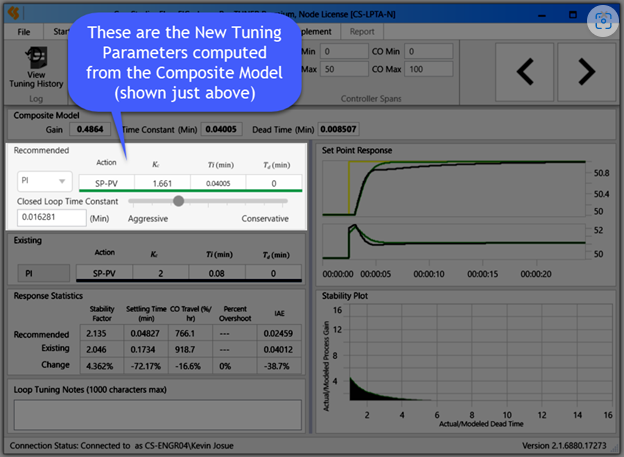
Task: Click the Connection Status text in status bar
Action: (121, 446)
